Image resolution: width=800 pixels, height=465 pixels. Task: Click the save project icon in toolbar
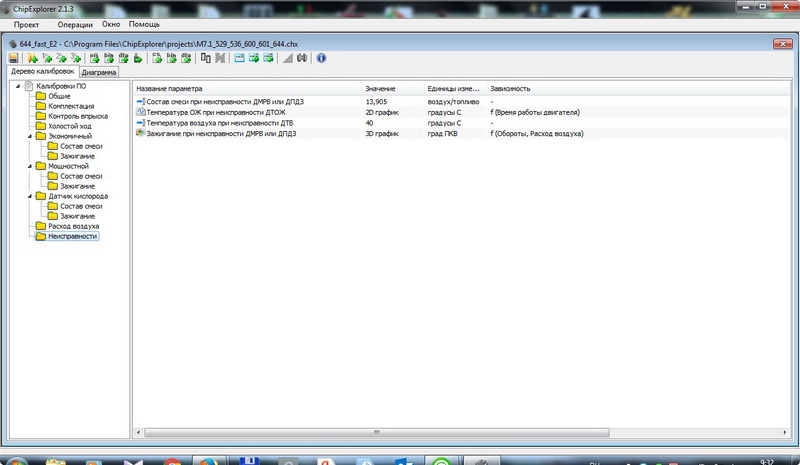(x=13, y=59)
